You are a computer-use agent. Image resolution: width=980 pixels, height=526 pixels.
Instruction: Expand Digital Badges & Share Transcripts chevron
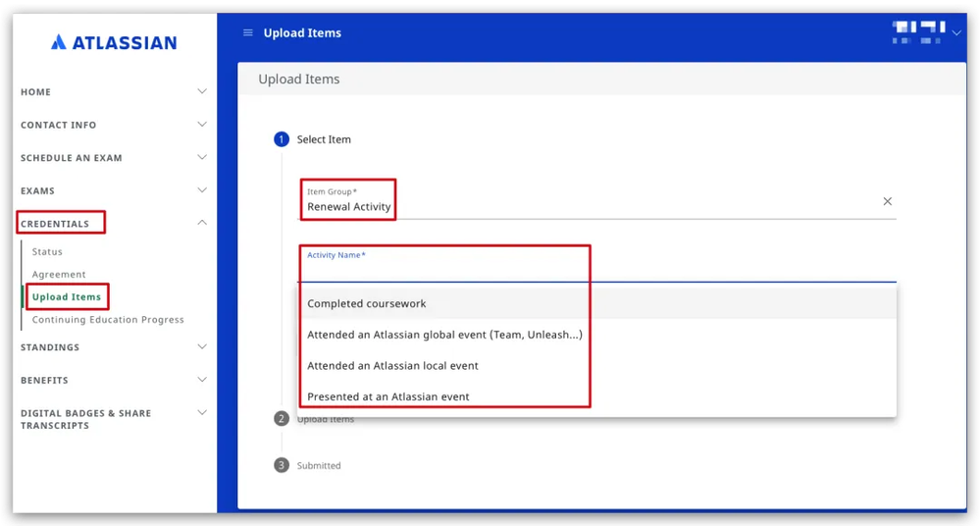point(202,413)
